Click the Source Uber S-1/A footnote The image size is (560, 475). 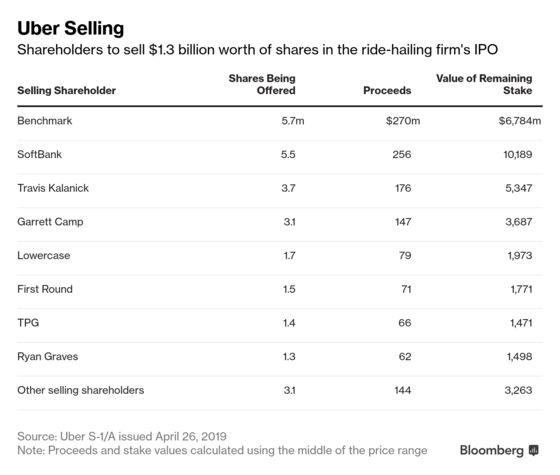122,436
